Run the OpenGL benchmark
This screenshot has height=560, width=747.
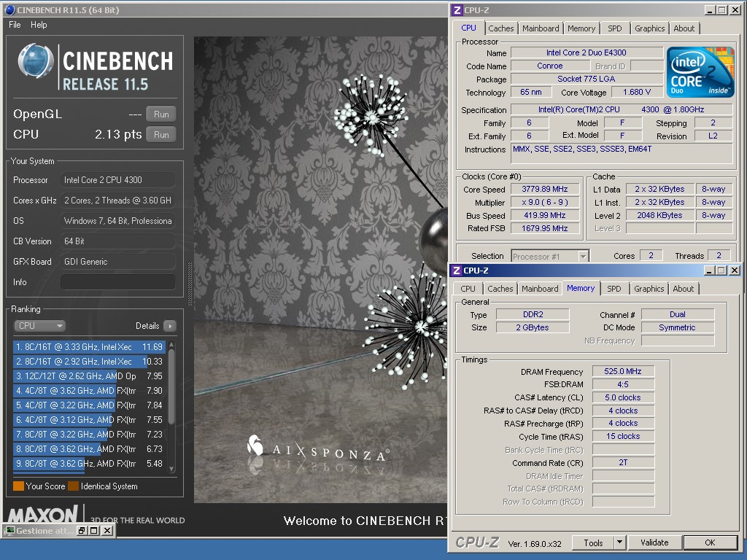point(161,114)
